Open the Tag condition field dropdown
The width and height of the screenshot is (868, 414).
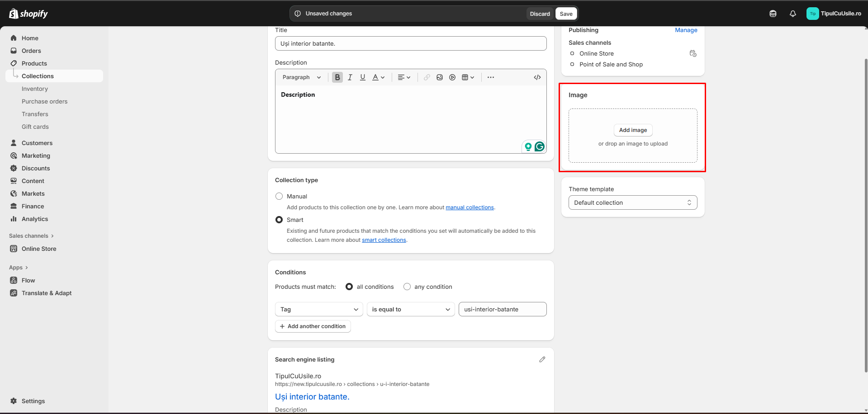tap(318, 309)
